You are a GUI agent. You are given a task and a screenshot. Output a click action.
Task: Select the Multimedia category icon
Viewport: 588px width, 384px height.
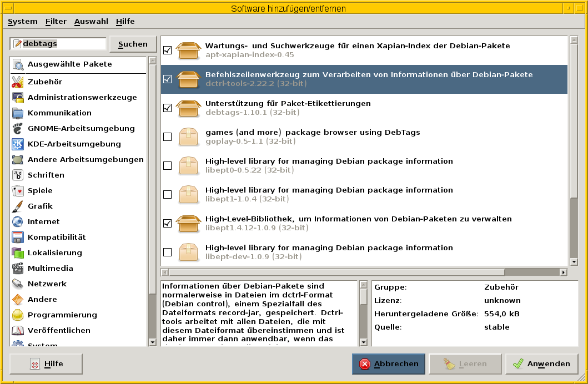[x=18, y=268]
